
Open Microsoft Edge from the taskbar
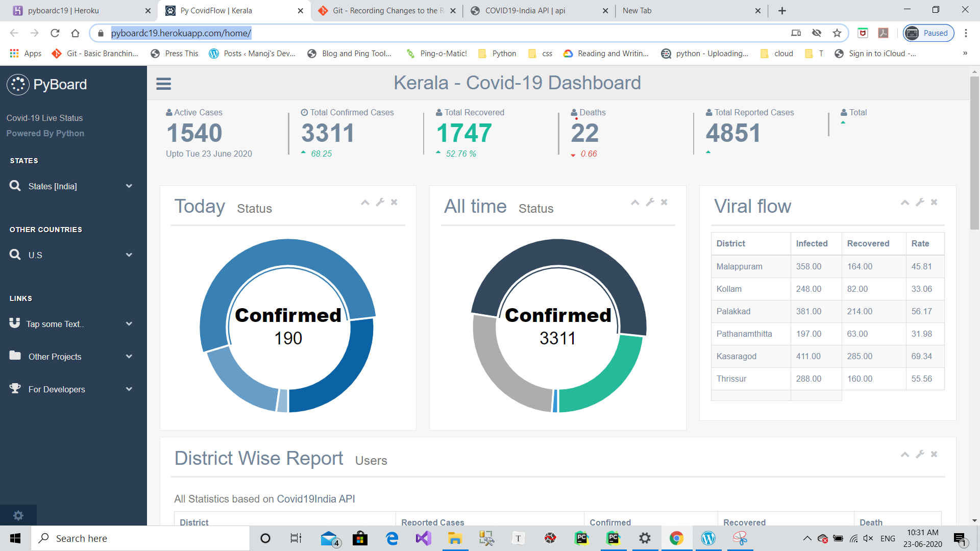click(392, 538)
